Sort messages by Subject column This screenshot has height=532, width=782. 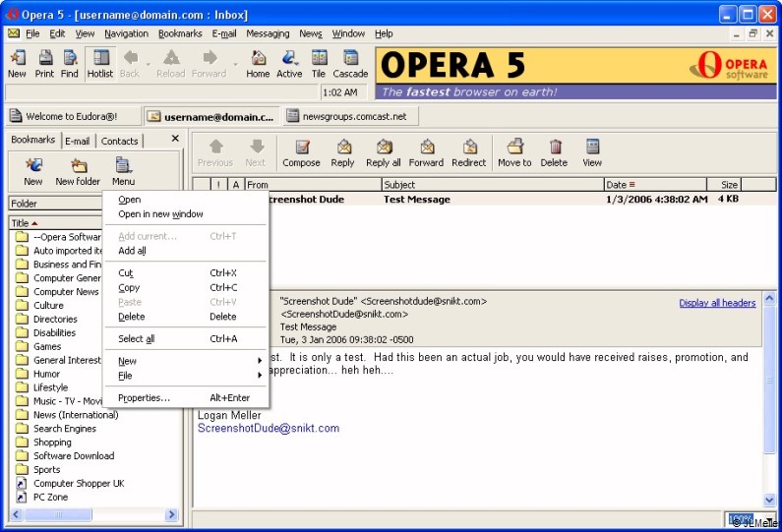493,185
